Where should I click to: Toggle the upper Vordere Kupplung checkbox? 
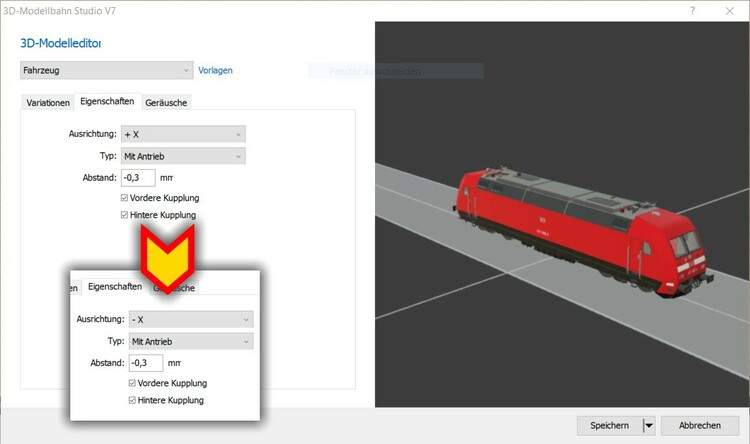pos(124,198)
